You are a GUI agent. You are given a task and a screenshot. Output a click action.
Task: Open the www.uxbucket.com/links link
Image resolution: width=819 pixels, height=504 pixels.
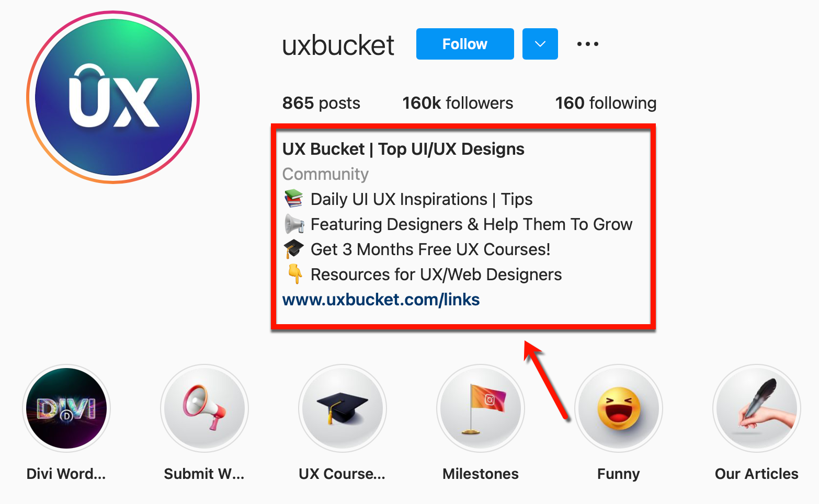pos(381,300)
